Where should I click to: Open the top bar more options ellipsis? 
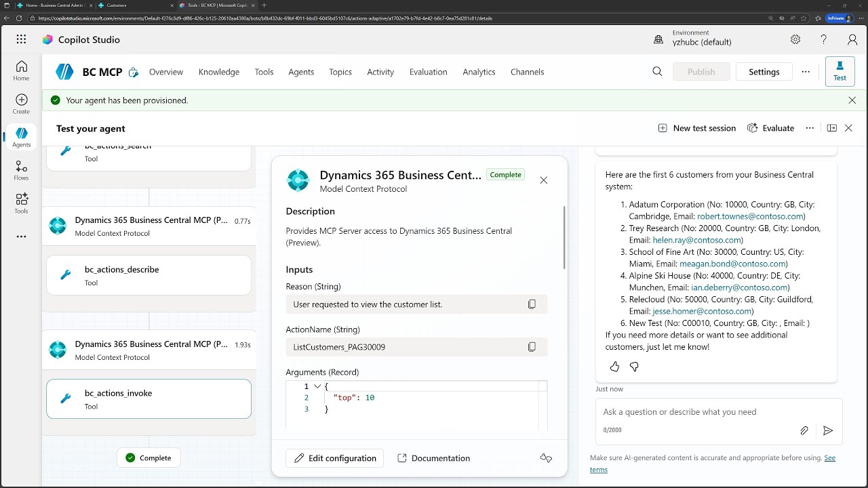pos(806,72)
